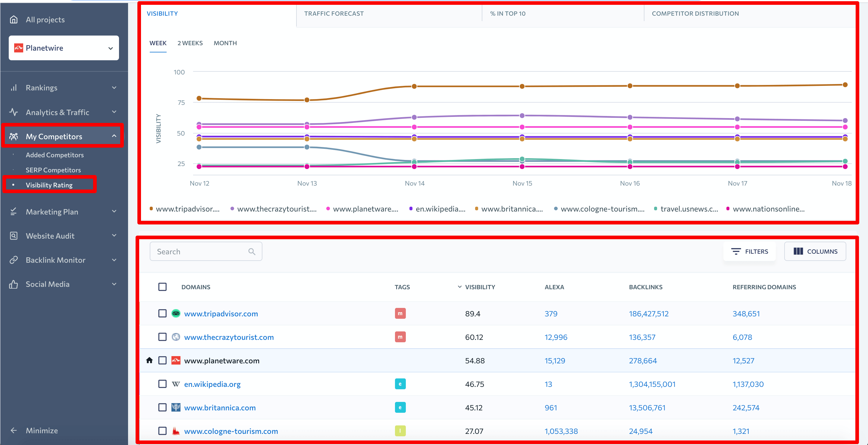Image resolution: width=868 pixels, height=445 pixels.
Task: Check the www.planetware.com row checkbox
Action: [162, 360]
